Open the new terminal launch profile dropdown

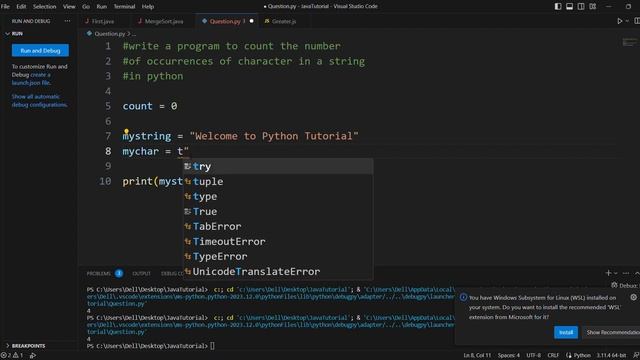coord(616,273)
